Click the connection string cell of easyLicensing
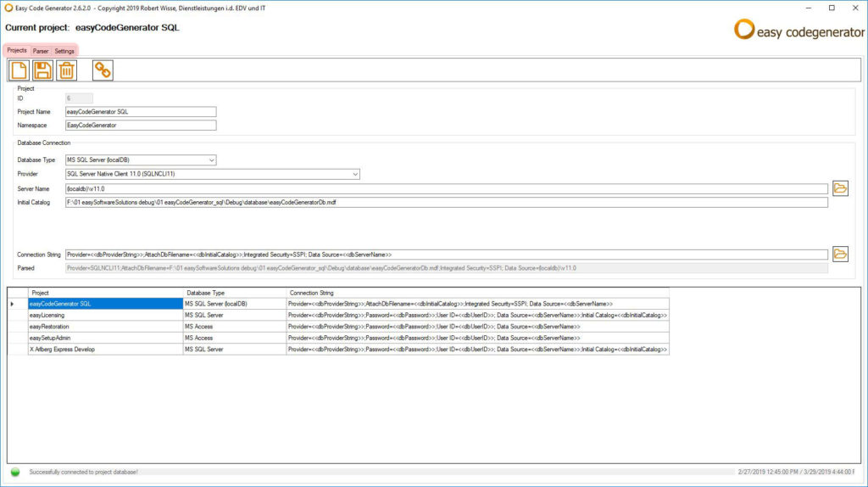Image resolution: width=868 pixels, height=487 pixels. point(478,316)
